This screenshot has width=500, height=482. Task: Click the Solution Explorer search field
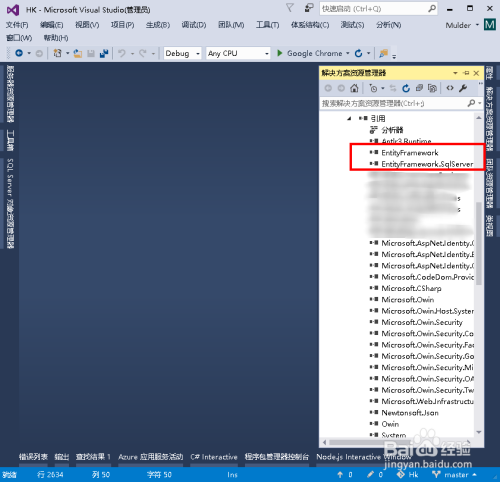pyautogui.click(x=394, y=103)
